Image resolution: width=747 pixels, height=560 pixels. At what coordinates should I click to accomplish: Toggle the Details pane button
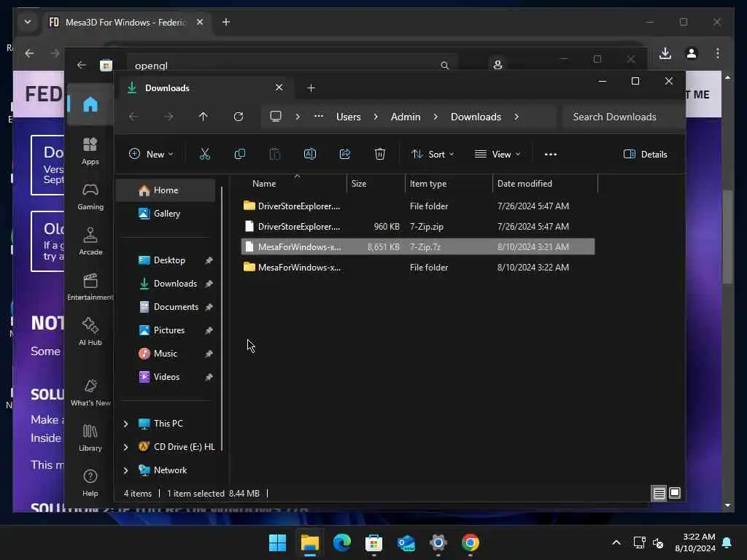646,155
